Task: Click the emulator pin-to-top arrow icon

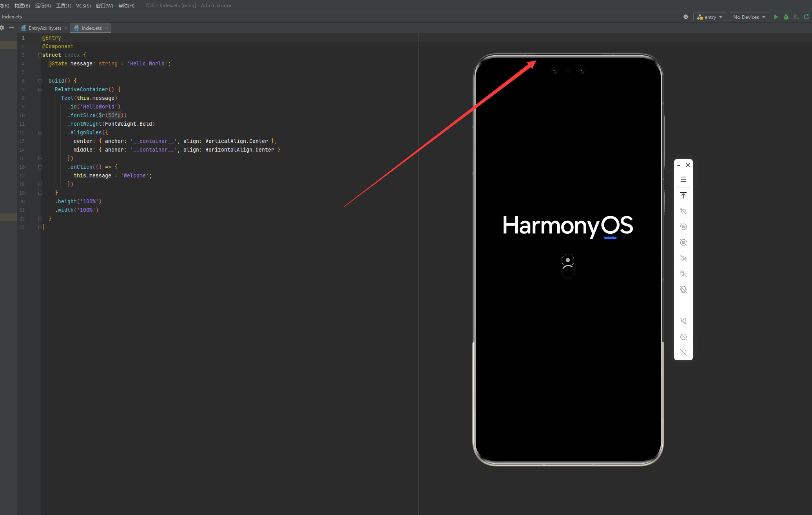Action: coord(683,195)
